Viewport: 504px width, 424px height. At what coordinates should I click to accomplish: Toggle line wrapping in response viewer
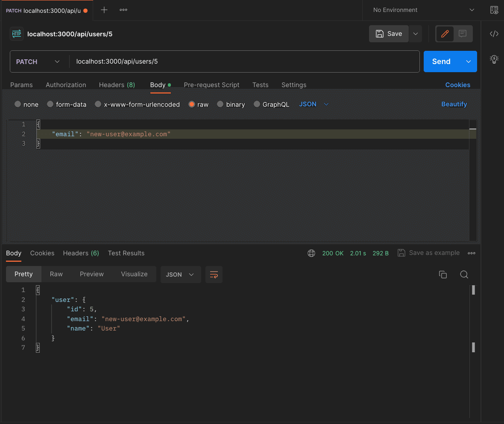click(214, 275)
